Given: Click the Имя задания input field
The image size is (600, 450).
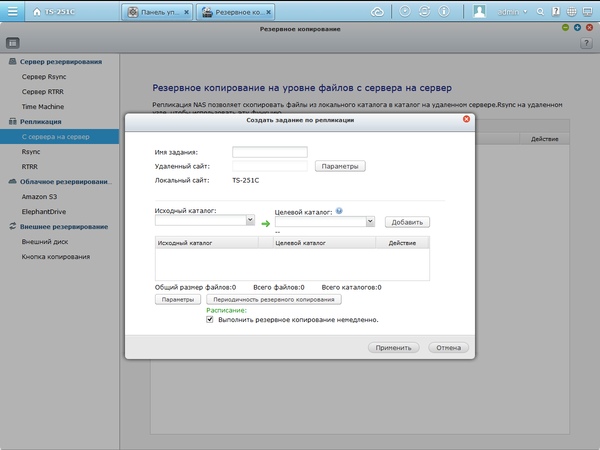Looking at the screenshot, I should 270,152.
